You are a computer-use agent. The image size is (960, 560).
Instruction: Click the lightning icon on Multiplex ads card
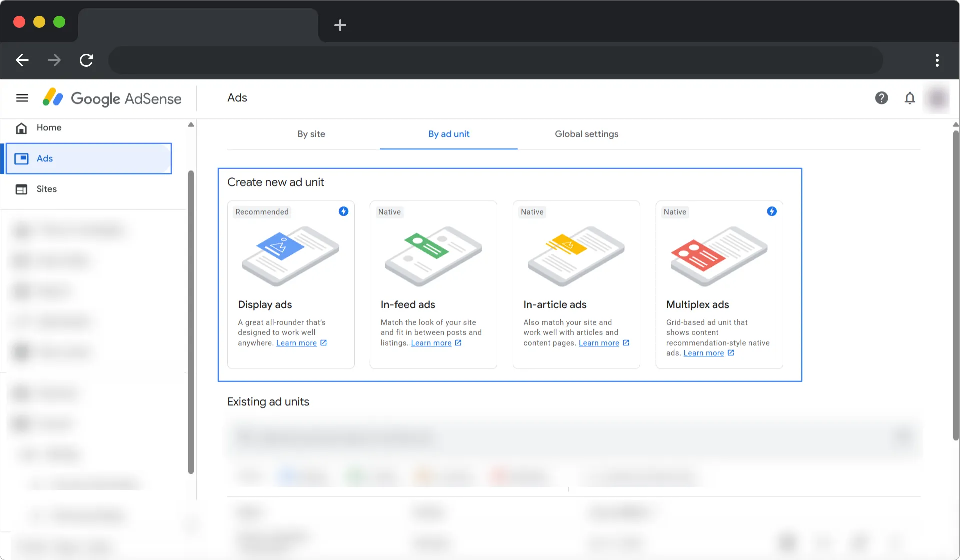click(771, 211)
